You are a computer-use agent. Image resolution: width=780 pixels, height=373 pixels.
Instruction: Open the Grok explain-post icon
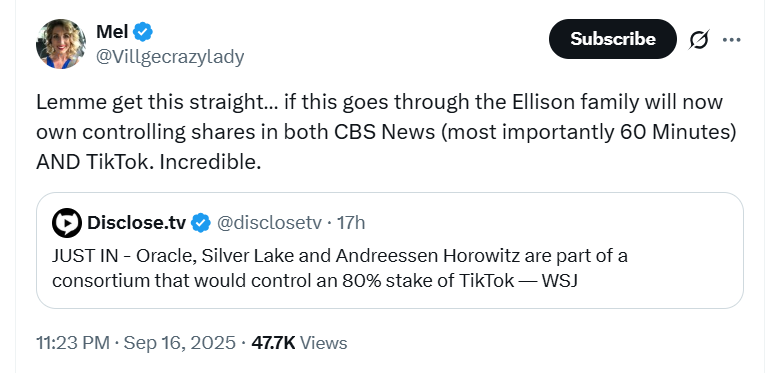(699, 39)
